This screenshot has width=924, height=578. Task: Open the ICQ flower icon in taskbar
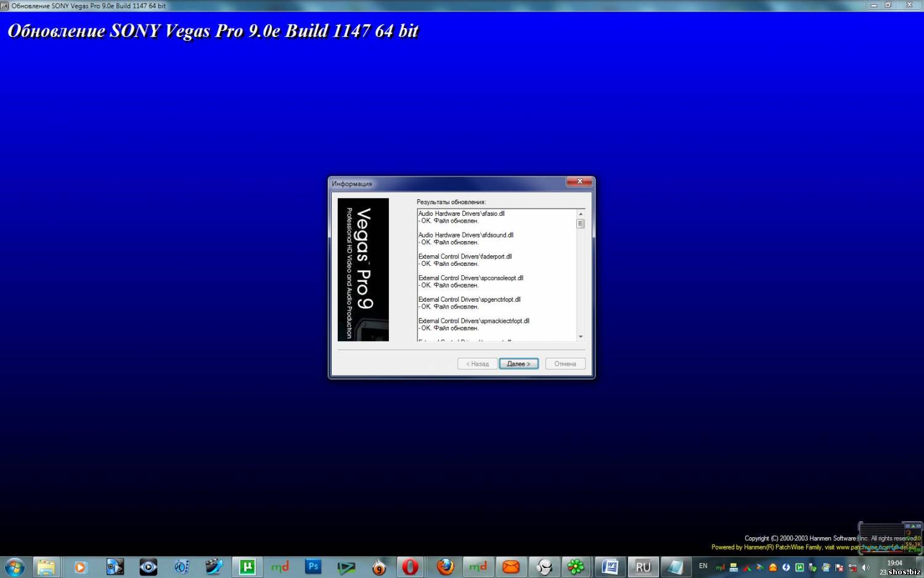576,567
